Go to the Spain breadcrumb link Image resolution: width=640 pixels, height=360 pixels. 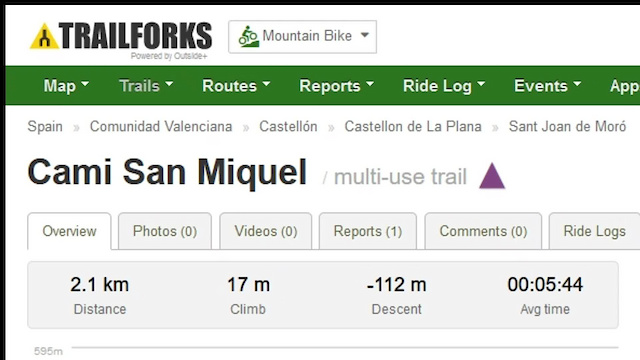[x=45, y=127]
